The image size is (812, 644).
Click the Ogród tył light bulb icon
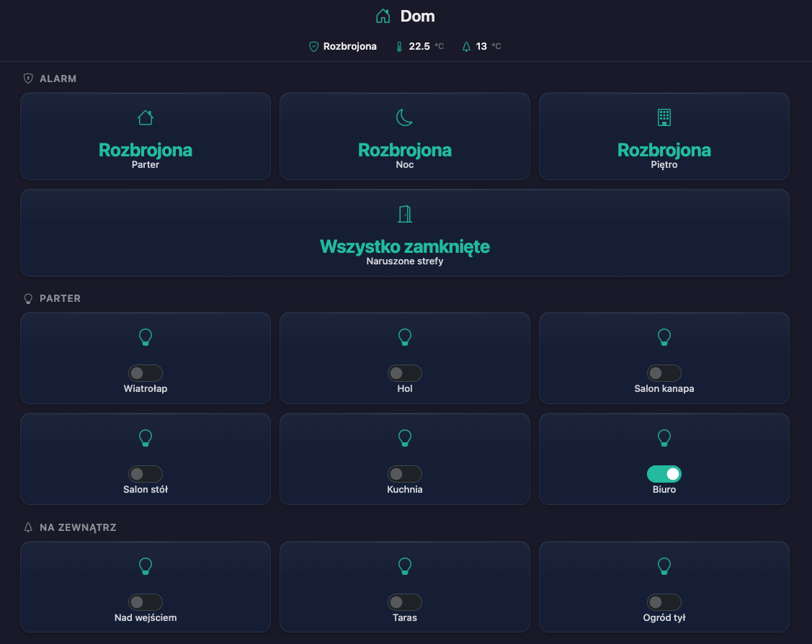click(x=664, y=565)
